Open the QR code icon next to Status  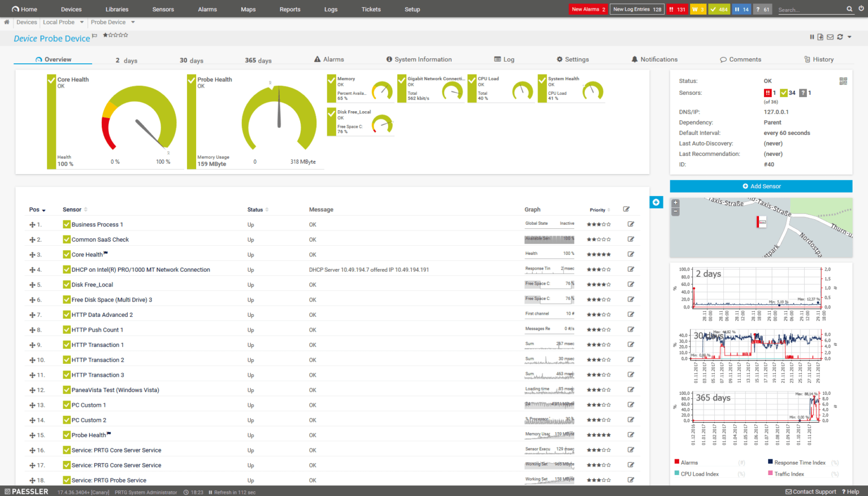[x=843, y=81]
